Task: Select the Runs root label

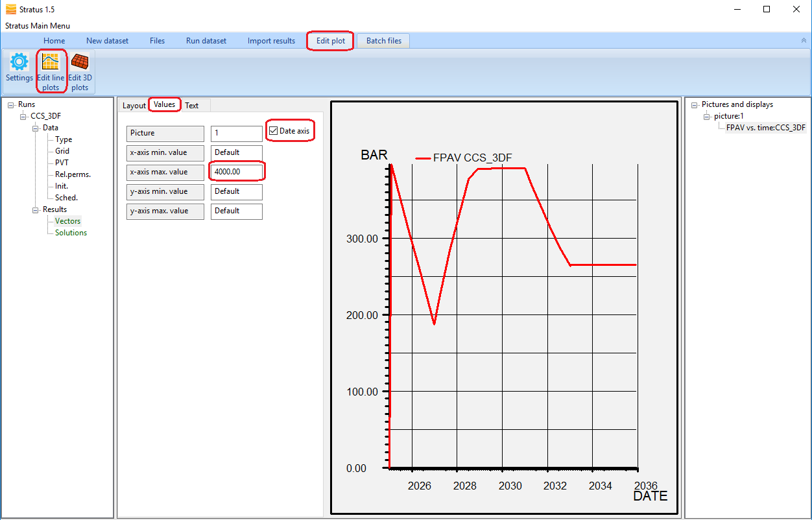Action: click(x=27, y=104)
